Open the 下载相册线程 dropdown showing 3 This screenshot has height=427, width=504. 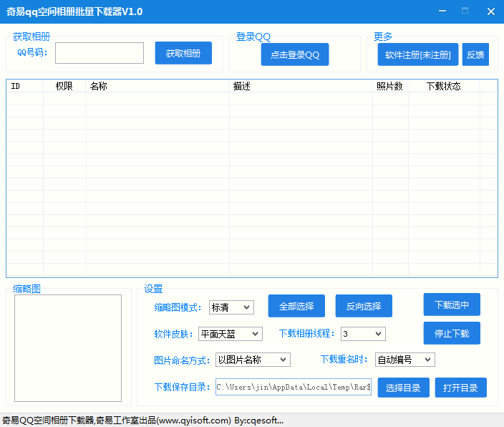pos(363,334)
